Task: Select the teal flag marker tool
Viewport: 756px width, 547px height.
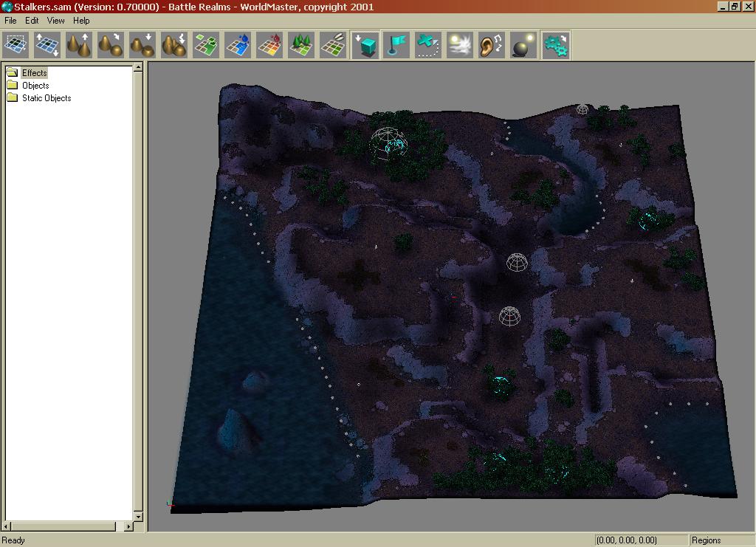Action: click(396, 45)
